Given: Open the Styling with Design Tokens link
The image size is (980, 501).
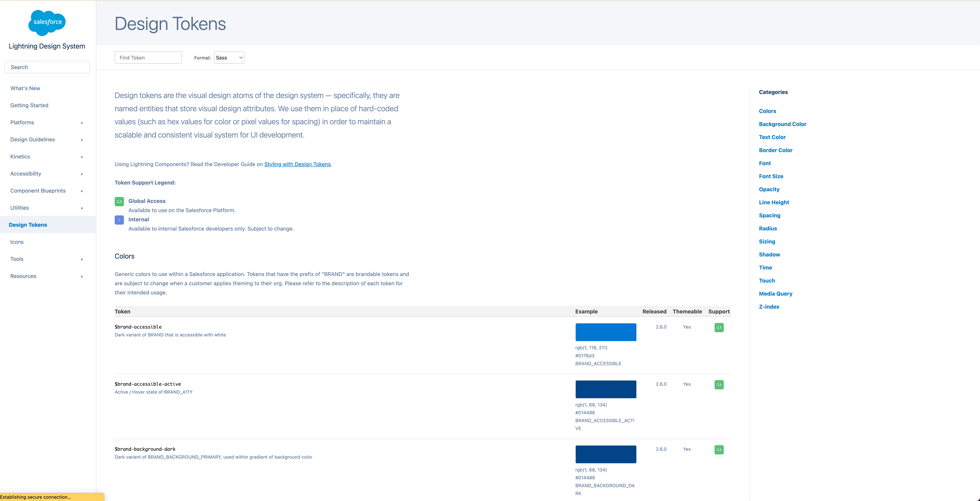Looking at the screenshot, I should point(297,164).
